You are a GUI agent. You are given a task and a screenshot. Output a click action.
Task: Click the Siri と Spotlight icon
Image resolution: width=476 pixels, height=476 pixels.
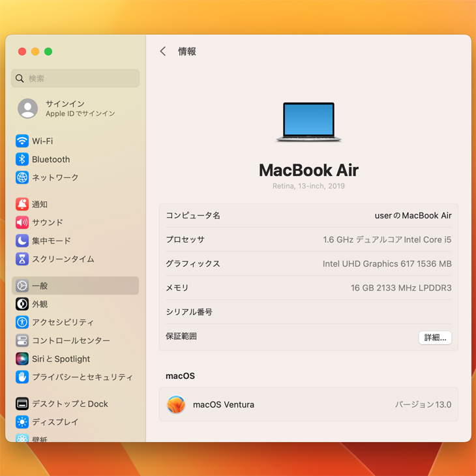(22, 359)
